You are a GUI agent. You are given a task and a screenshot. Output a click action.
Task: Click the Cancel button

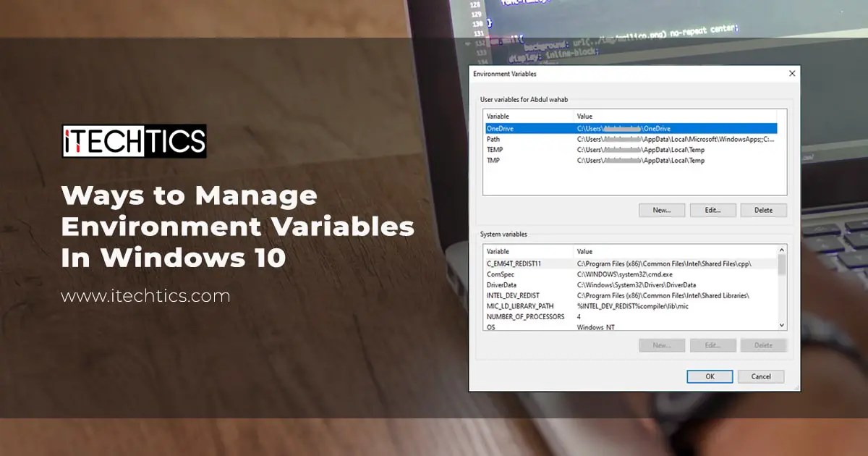[760, 376]
